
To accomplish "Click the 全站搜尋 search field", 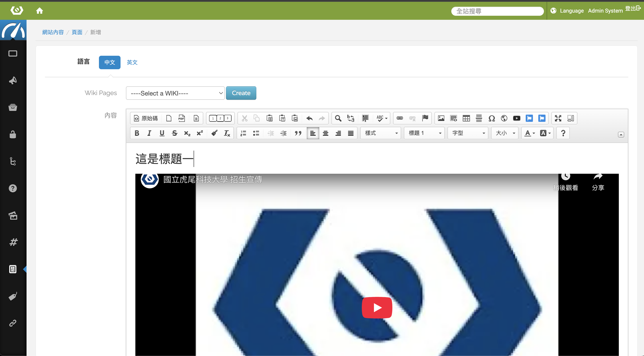I will click(x=497, y=11).
